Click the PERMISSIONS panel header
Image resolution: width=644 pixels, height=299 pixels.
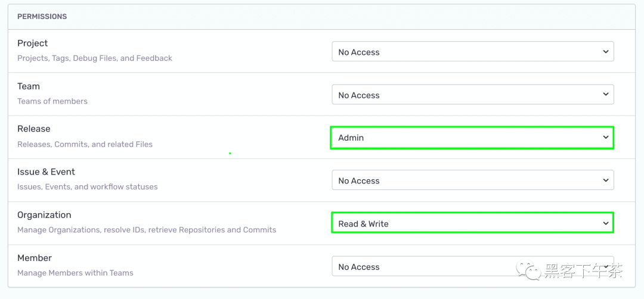[x=321, y=17]
